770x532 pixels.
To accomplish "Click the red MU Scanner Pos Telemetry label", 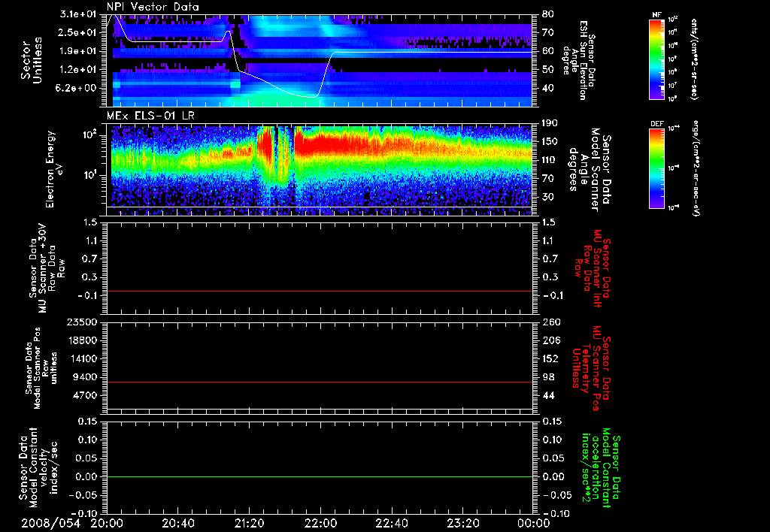I will 591,367.
